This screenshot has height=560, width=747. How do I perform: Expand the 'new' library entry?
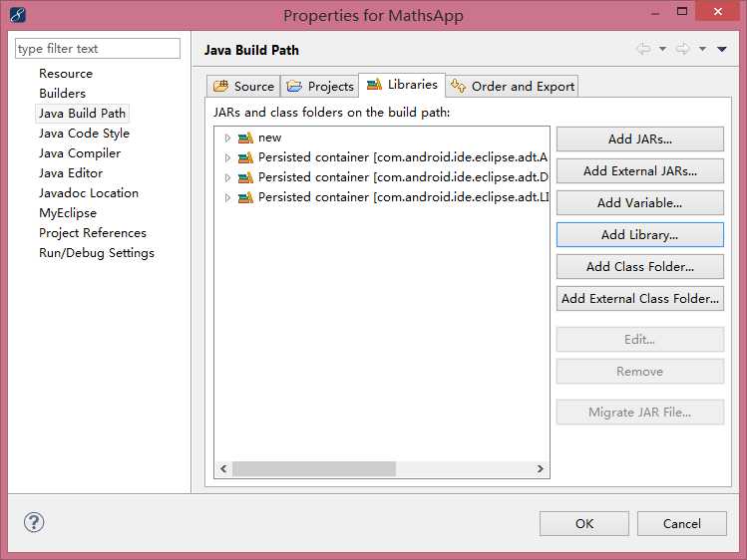pos(227,138)
